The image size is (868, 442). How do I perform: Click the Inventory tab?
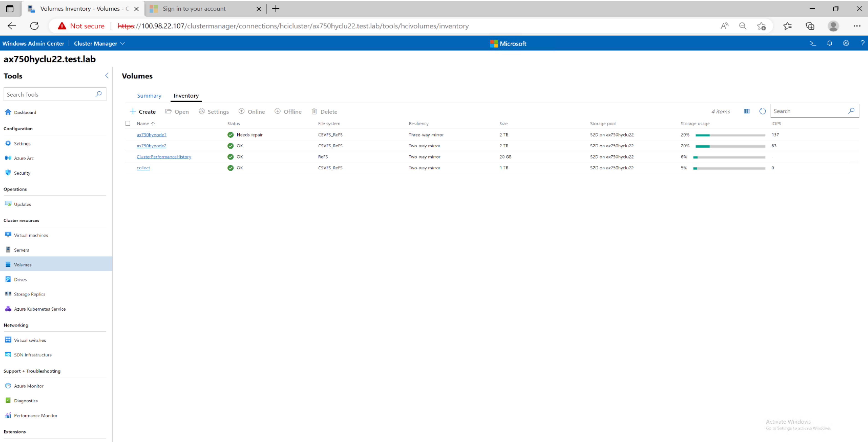(x=186, y=95)
